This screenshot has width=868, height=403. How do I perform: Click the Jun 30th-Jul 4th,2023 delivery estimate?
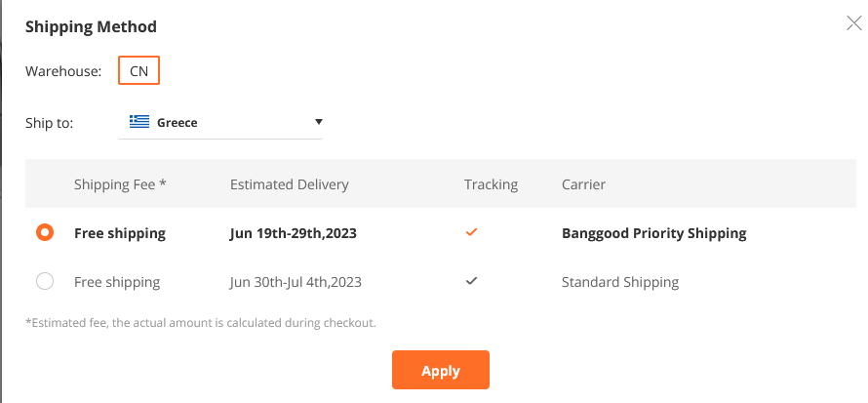coord(296,282)
